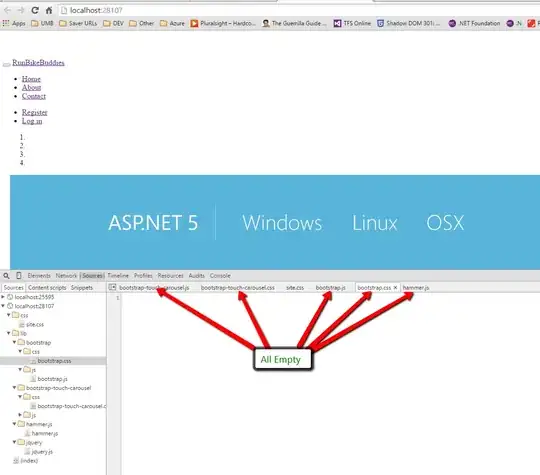Open the DevTools search magnifier icon
The image size is (540, 475).
coord(6,276)
